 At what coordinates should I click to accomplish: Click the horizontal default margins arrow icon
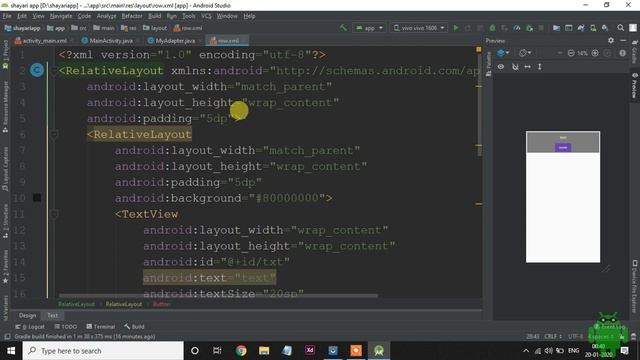pyautogui.click(x=527, y=67)
